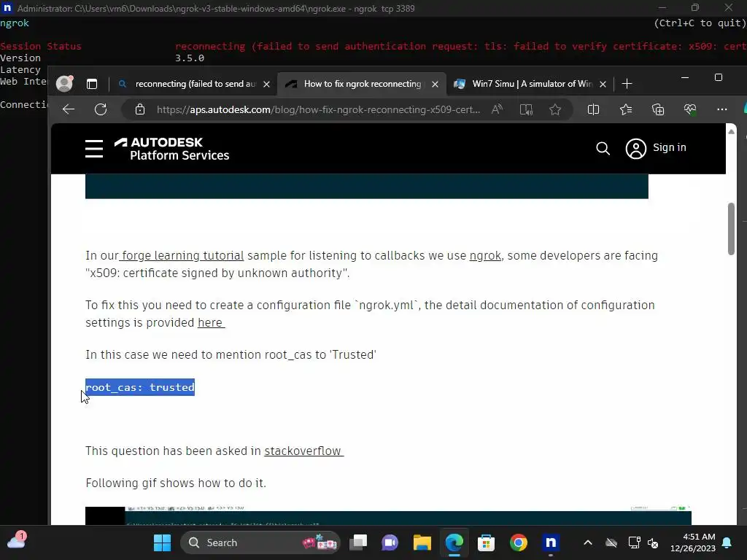The image size is (747, 560).
Task: Click the page vertical scrollbar thumb
Action: point(731,229)
